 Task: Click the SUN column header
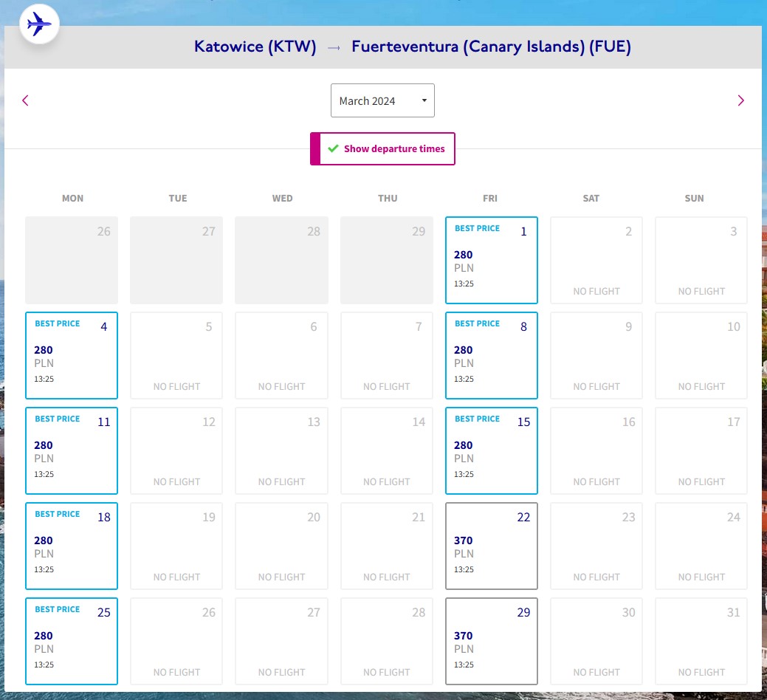pyautogui.click(x=694, y=198)
